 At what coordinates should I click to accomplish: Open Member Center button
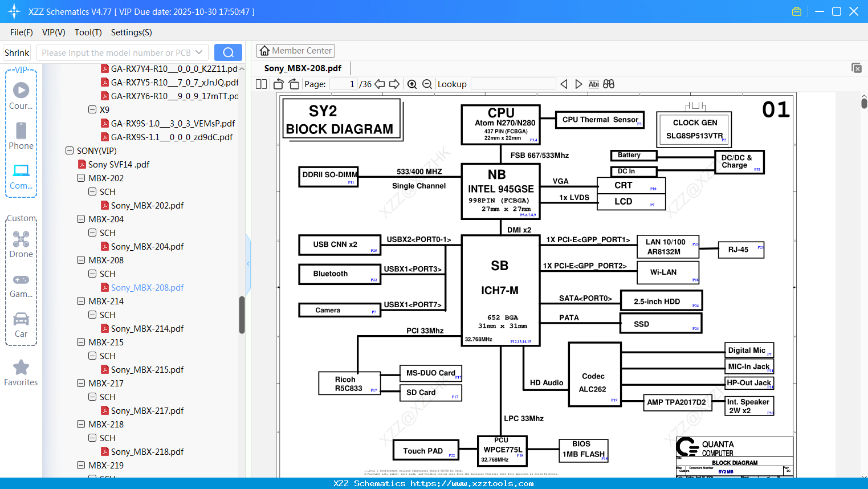[x=295, y=51]
